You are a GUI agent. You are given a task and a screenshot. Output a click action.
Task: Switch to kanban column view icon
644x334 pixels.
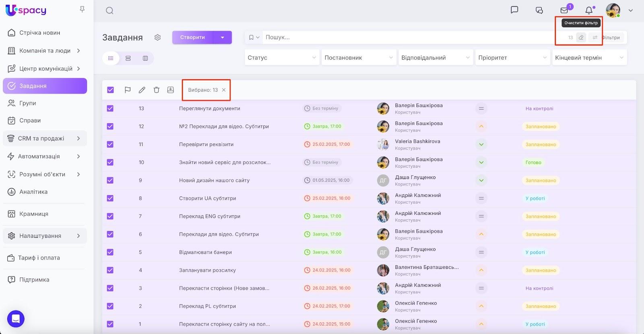point(145,58)
